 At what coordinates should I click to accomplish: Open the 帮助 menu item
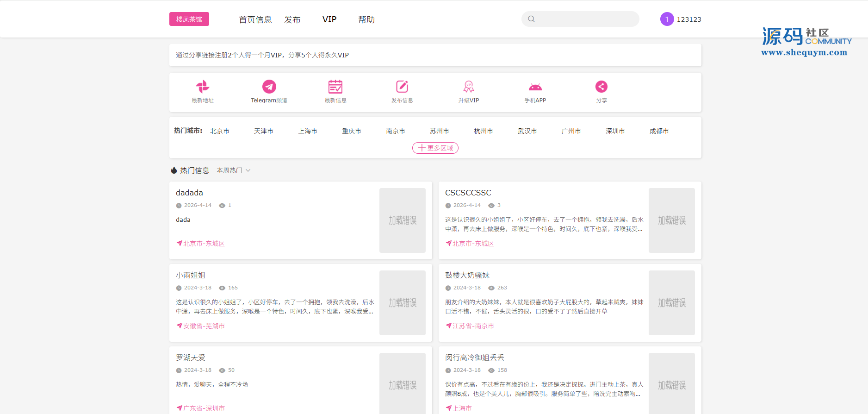(366, 19)
